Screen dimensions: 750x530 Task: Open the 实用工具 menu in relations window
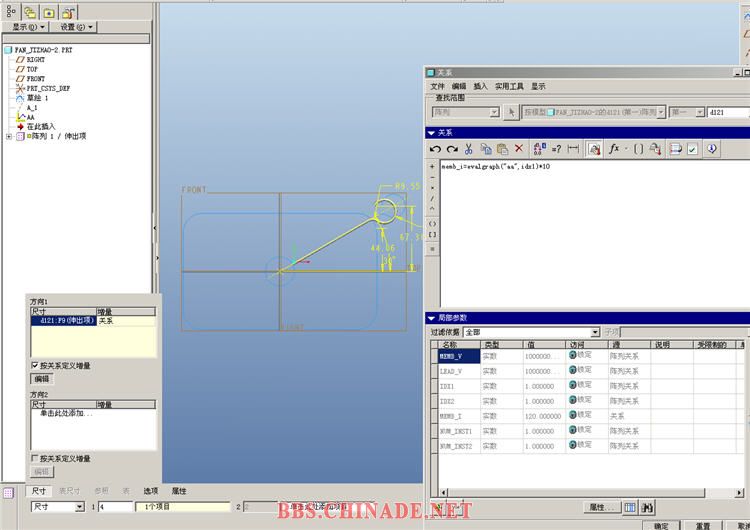click(509, 87)
